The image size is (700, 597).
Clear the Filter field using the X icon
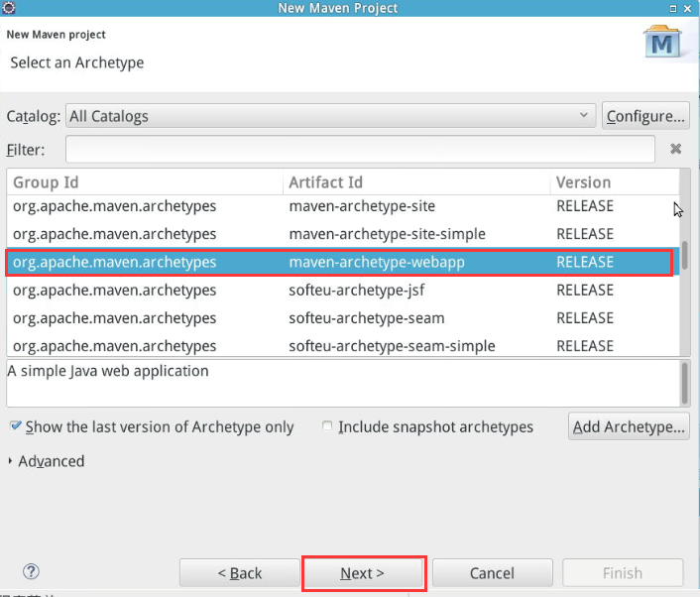pos(675,149)
